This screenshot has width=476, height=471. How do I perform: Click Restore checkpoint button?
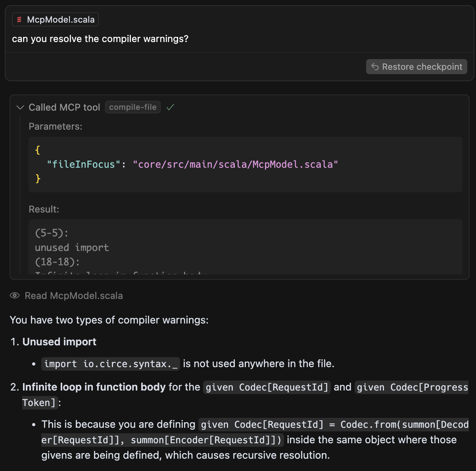tap(416, 67)
